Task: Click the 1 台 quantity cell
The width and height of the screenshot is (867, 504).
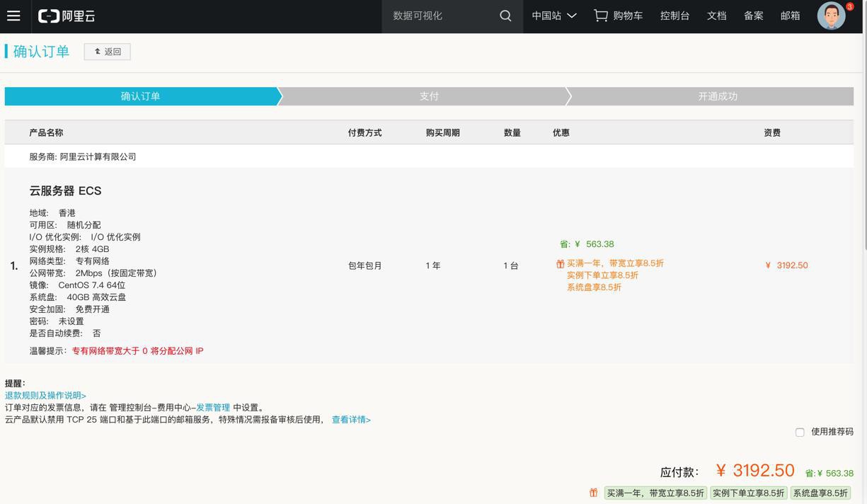Action: point(511,265)
